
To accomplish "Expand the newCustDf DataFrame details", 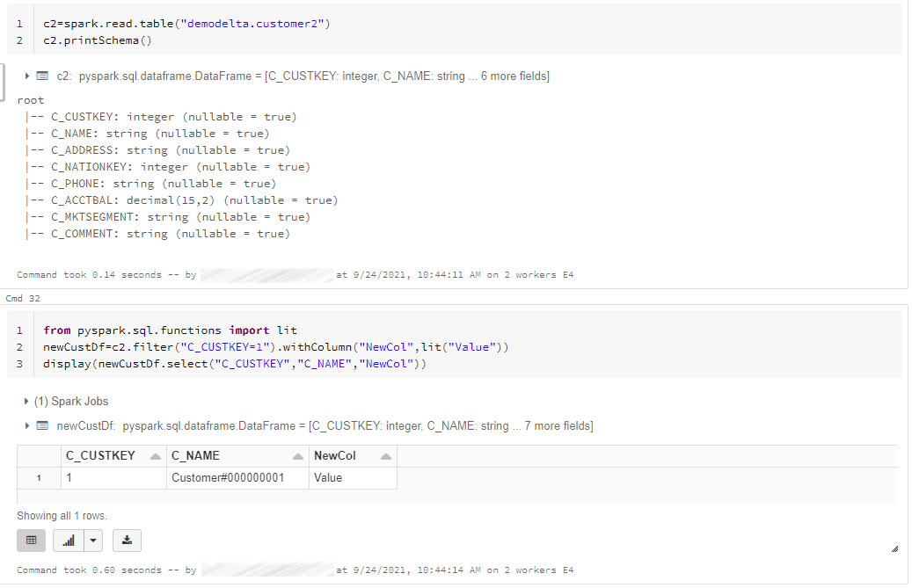I will pyautogui.click(x=27, y=426).
